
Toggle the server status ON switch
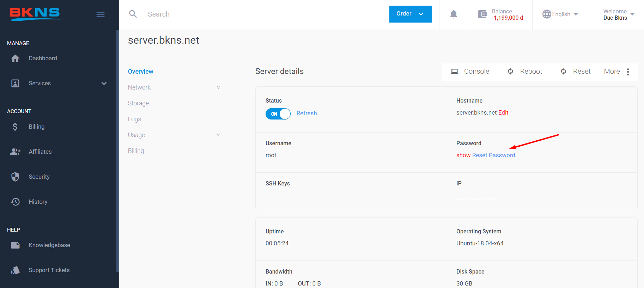coord(278,114)
